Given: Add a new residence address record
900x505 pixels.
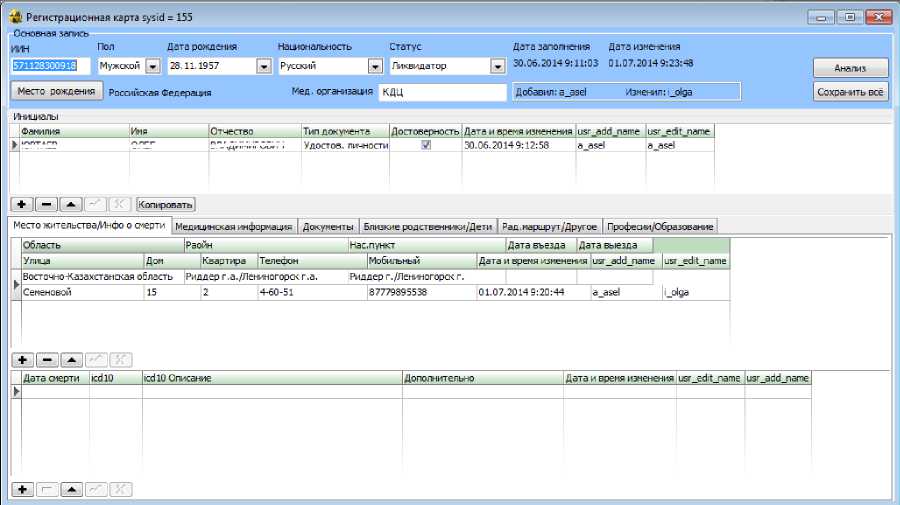Looking at the screenshot, I should click(x=22, y=358).
